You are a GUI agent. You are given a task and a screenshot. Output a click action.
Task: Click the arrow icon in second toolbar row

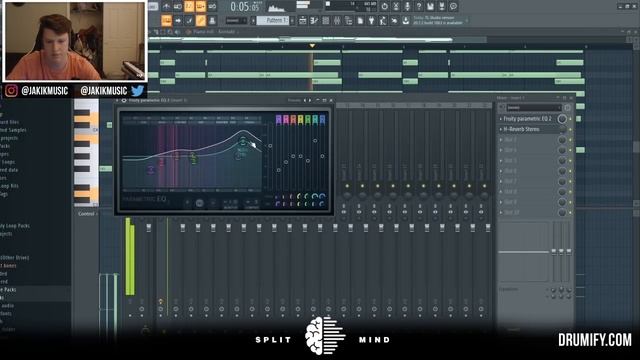[178, 20]
